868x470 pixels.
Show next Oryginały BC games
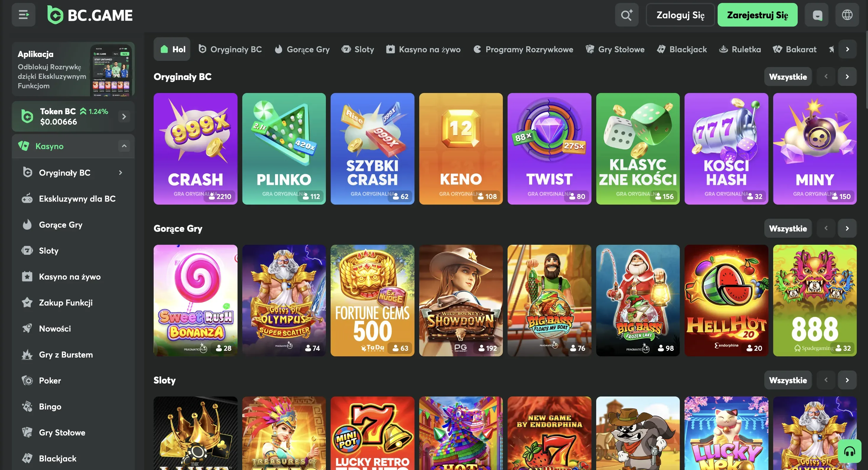pyautogui.click(x=847, y=76)
